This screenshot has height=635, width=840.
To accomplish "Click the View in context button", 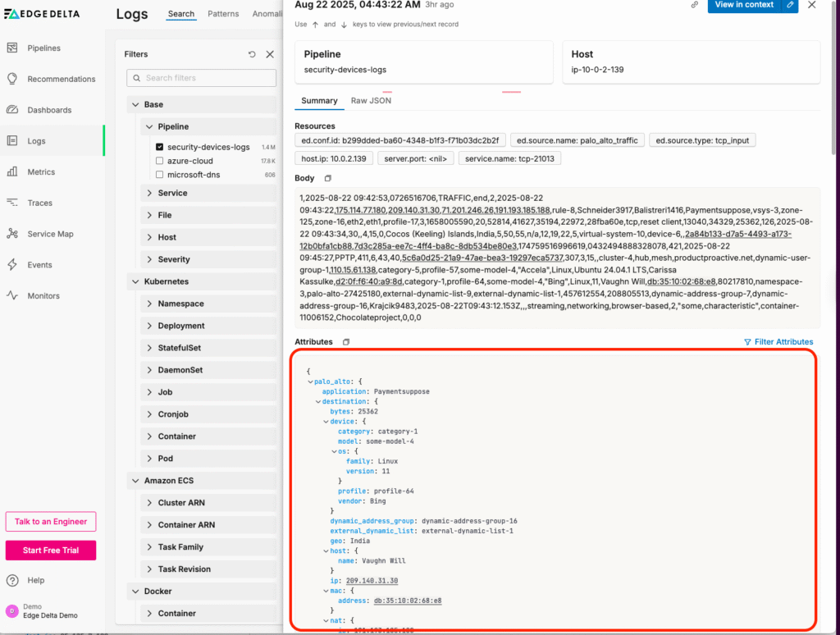I will pyautogui.click(x=743, y=5).
